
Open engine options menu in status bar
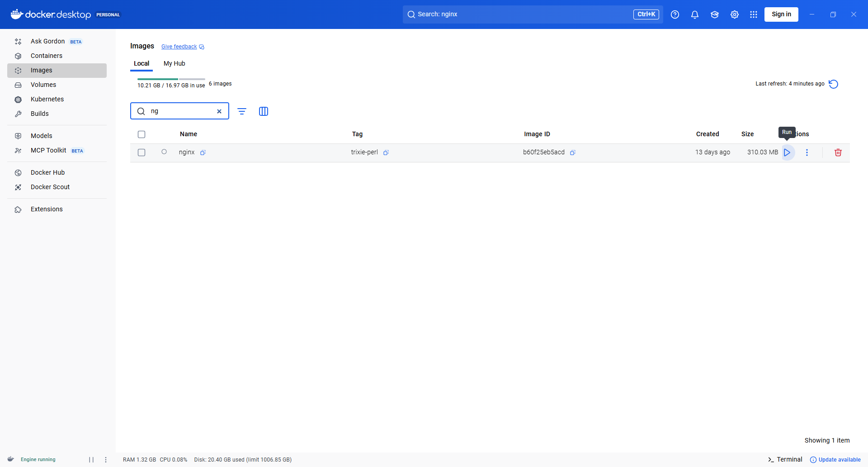click(106, 459)
